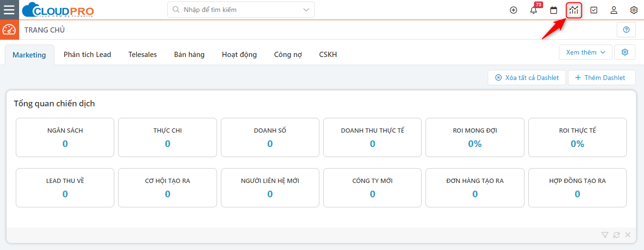Click the help question mark button
The width and height of the screenshot is (644, 250).
[626, 30]
